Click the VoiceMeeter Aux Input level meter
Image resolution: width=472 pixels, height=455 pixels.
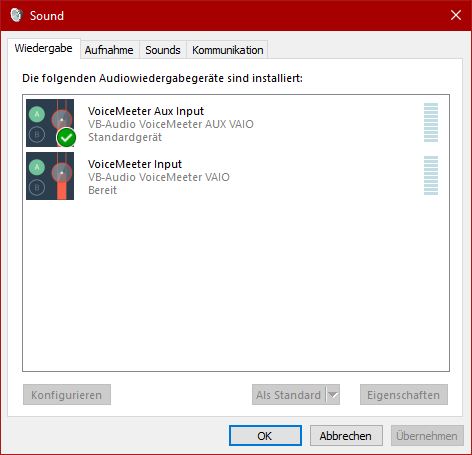pos(431,123)
